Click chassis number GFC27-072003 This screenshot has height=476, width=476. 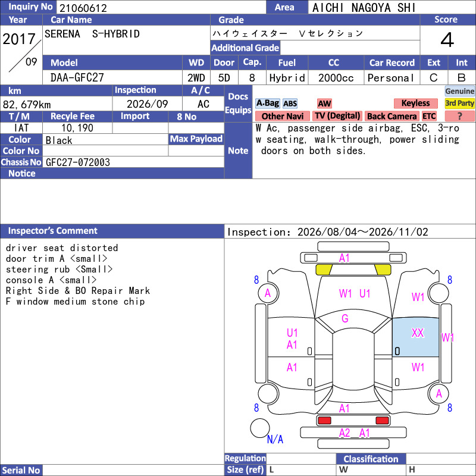78,162
